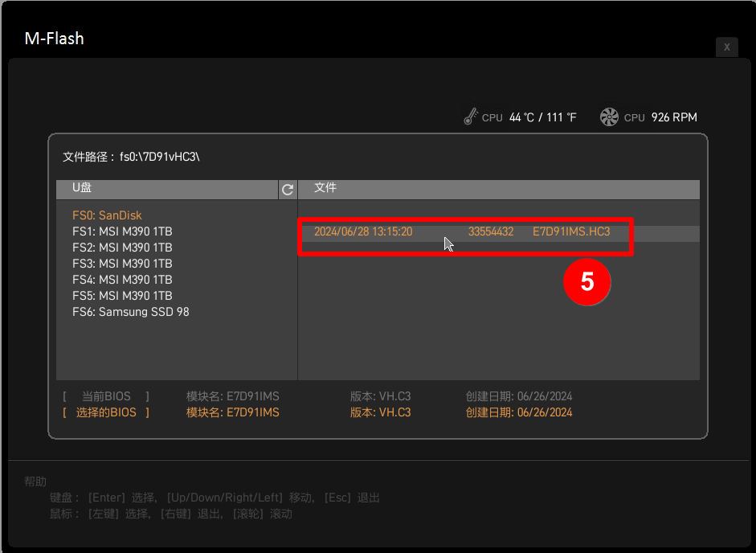The height and width of the screenshot is (553, 756).
Task: Select the FS0: SanDisk drive
Action: coord(107,215)
